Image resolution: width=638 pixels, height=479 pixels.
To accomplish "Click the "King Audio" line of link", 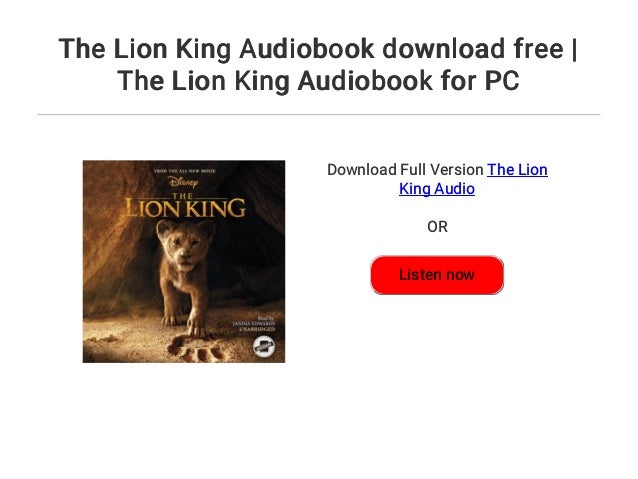I will click(x=437, y=189).
